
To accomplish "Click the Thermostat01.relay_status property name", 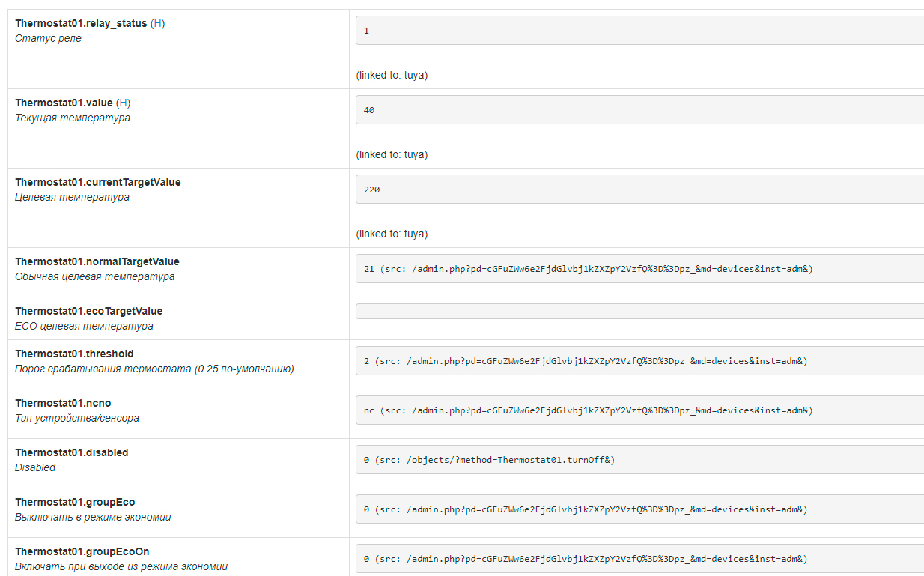I will [x=81, y=24].
